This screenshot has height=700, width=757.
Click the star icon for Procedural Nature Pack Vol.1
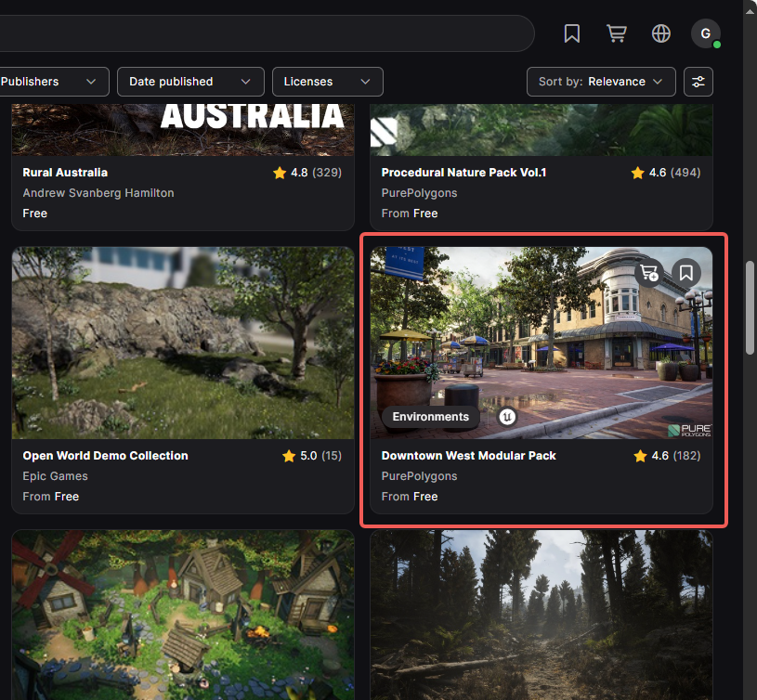638,173
